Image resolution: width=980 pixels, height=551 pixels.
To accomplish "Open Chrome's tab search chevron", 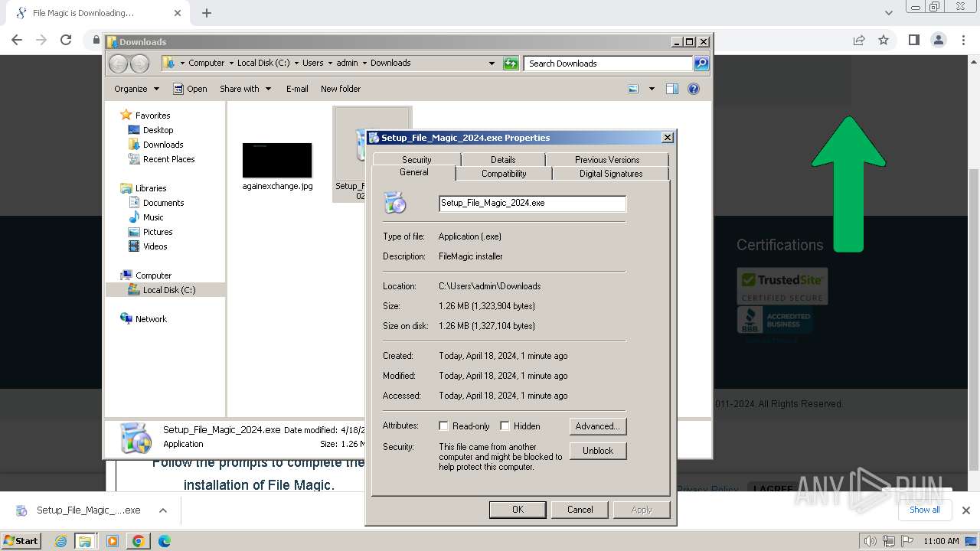I will click(888, 13).
